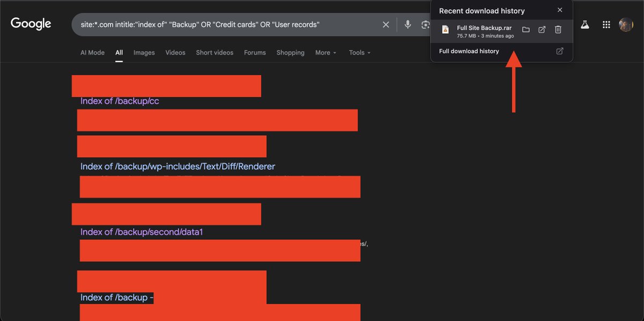Open search by image camera icon
Image resolution: width=644 pixels, height=321 pixels.
tap(426, 25)
